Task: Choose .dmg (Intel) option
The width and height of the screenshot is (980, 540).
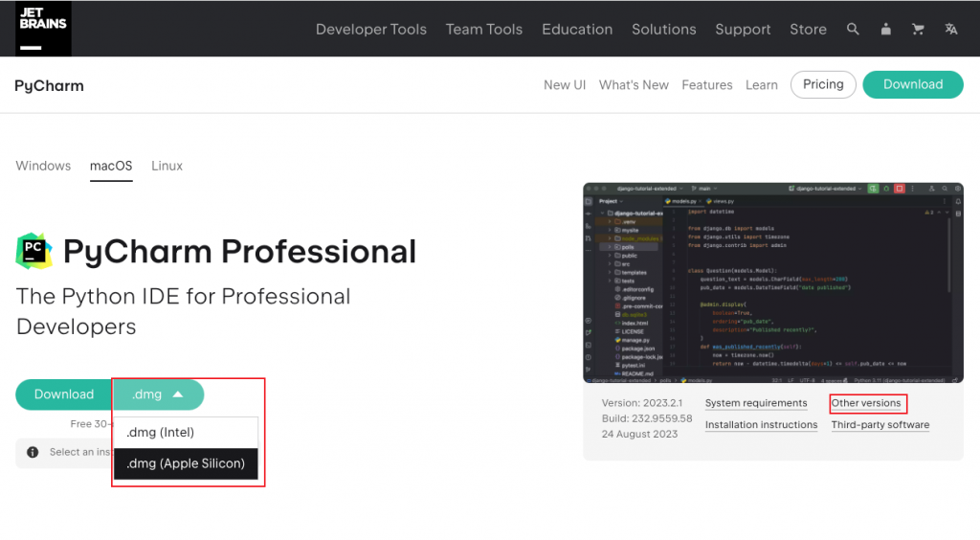Action: (186, 433)
